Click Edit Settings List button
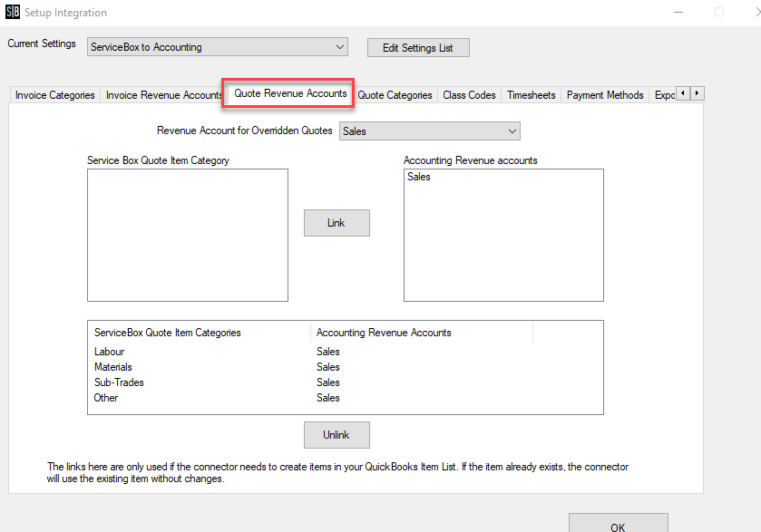The image size is (761, 532). pyautogui.click(x=418, y=47)
